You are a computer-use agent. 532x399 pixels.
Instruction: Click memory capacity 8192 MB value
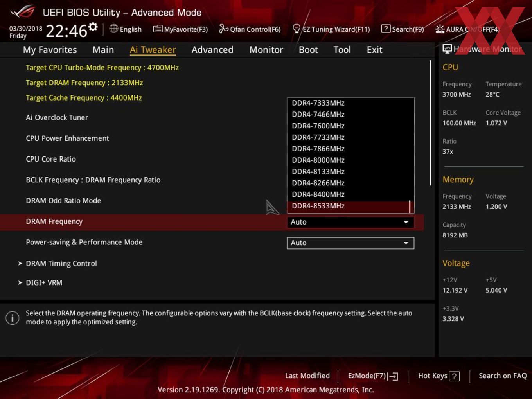[x=455, y=235]
